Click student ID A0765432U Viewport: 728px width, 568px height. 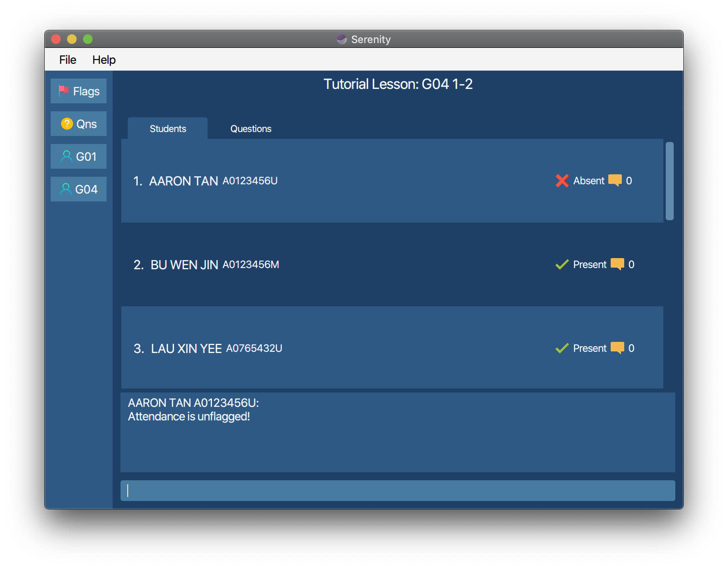pyautogui.click(x=254, y=348)
